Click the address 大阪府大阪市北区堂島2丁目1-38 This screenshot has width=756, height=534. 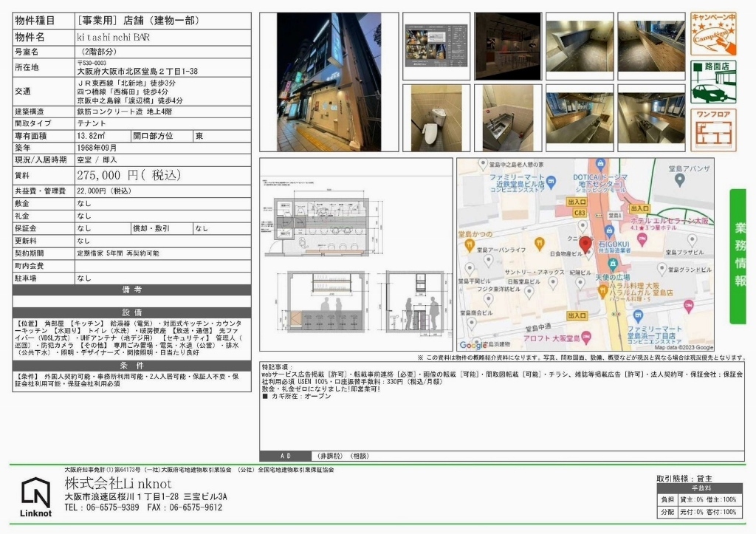[x=137, y=71]
